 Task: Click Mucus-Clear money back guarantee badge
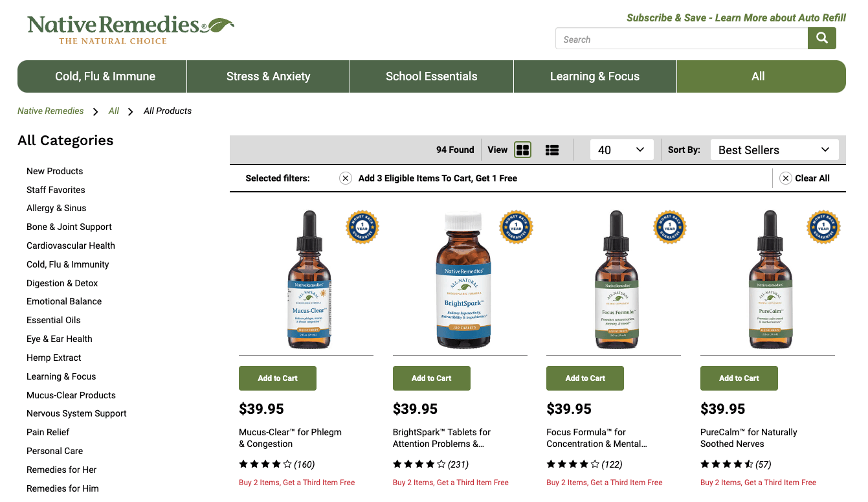point(362,227)
